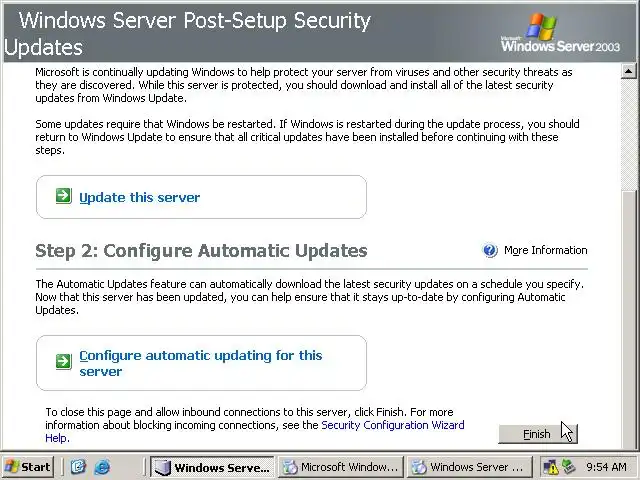The height and width of the screenshot is (480, 640).
Task: Open the Start menu
Action: [28, 467]
